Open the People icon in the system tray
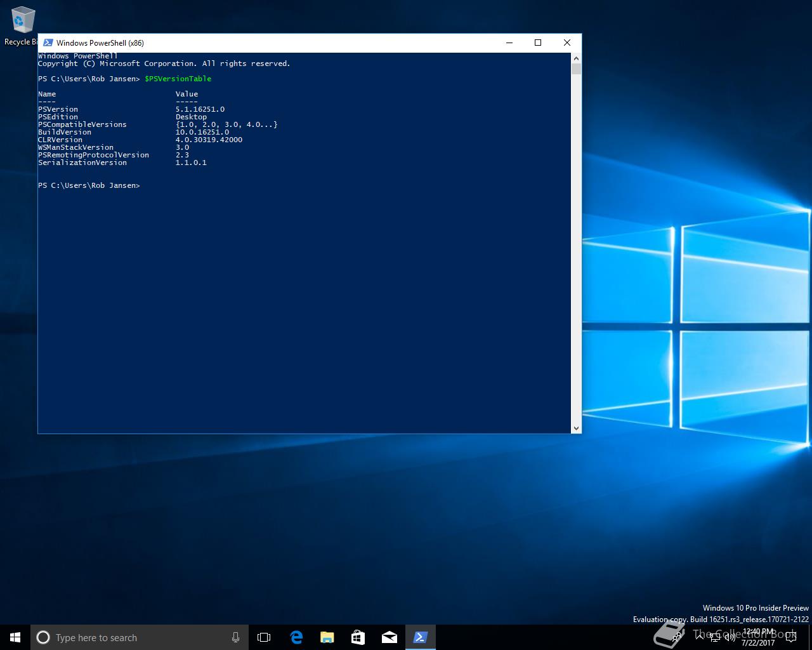This screenshot has height=650, width=812. tap(678, 637)
